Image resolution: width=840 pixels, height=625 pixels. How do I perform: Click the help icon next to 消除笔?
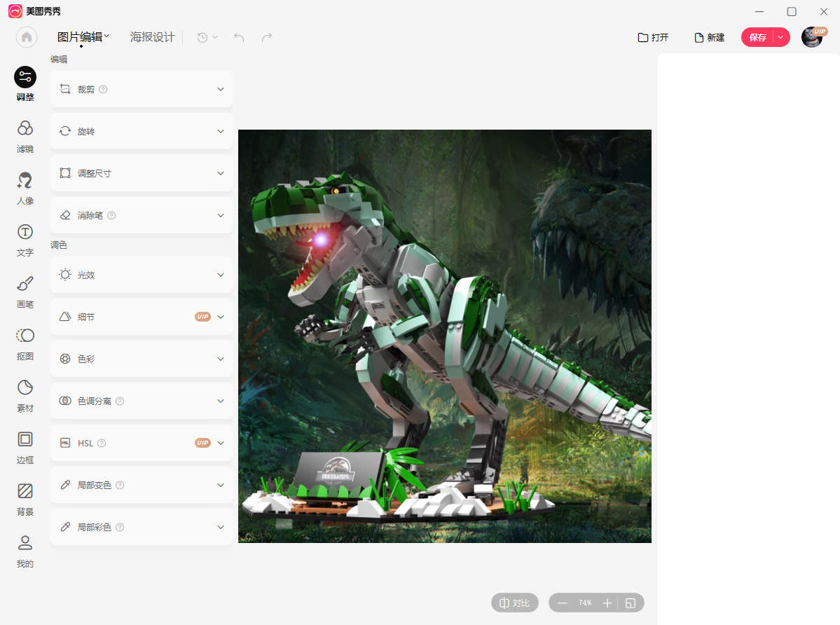pos(111,215)
